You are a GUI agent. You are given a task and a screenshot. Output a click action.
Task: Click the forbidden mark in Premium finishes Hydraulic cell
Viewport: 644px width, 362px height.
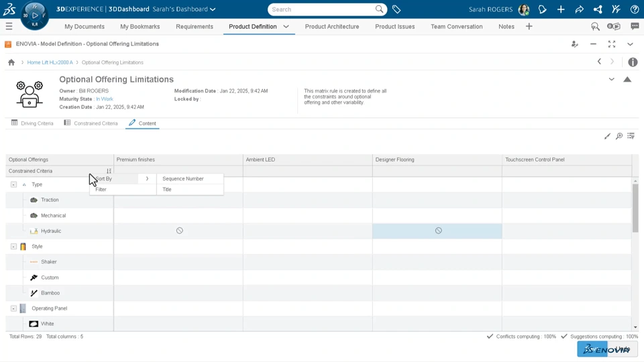[180, 231]
